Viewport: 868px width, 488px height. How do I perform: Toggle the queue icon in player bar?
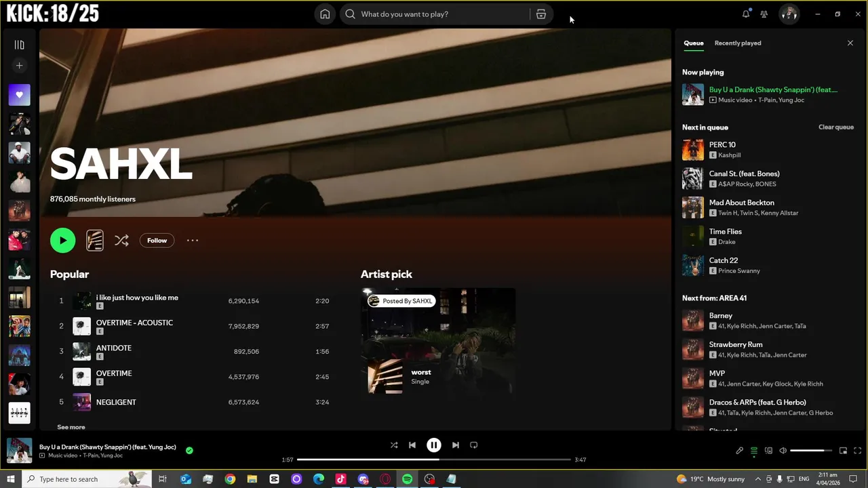754,451
